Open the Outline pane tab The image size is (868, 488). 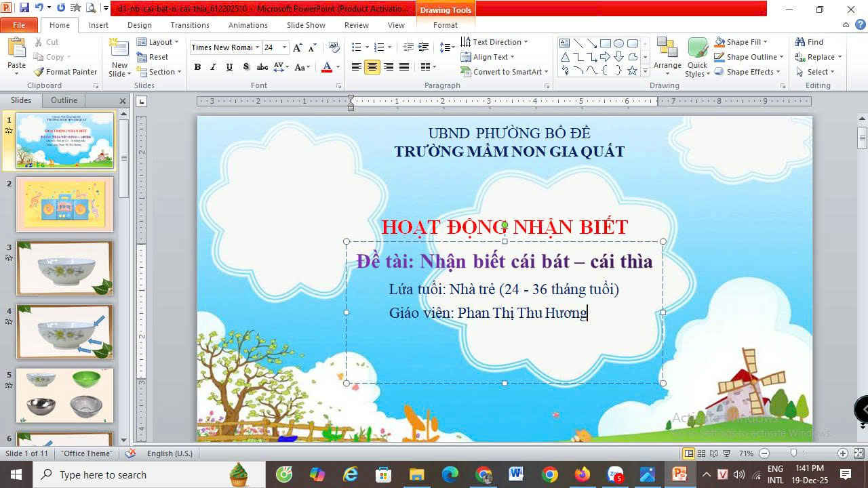(64, 100)
